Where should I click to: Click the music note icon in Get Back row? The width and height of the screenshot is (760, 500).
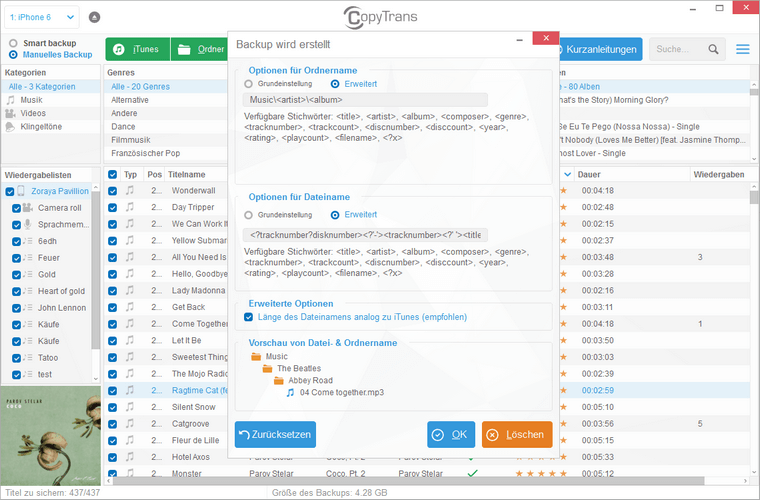pyautogui.click(x=130, y=307)
